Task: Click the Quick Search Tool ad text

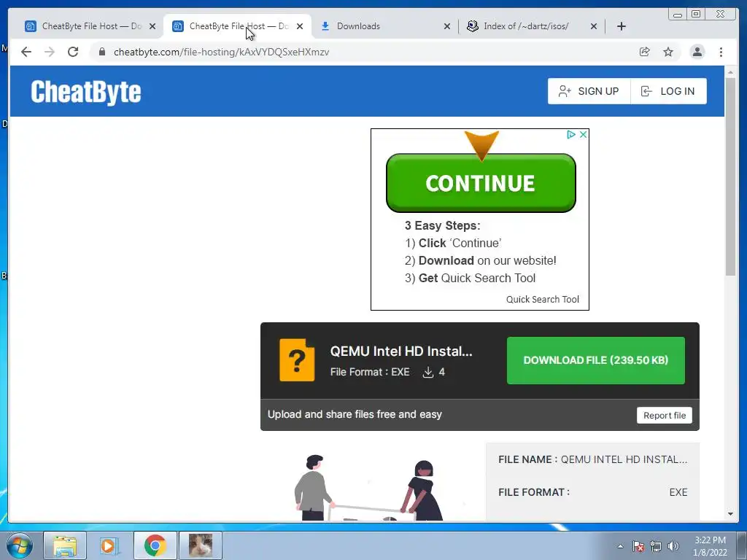Action: pyautogui.click(x=543, y=299)
